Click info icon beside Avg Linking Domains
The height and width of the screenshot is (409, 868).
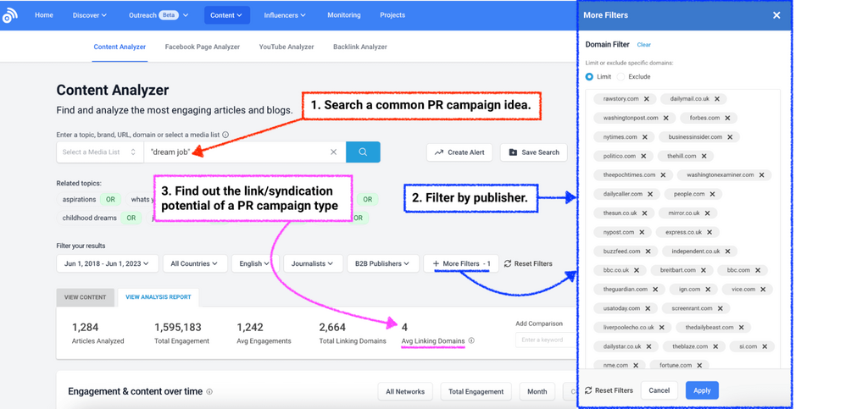471,341
